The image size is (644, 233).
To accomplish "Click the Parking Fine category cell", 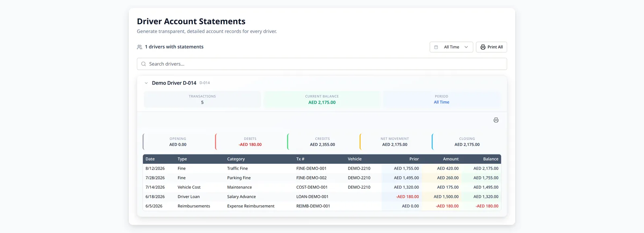I will tap(239, 178).
